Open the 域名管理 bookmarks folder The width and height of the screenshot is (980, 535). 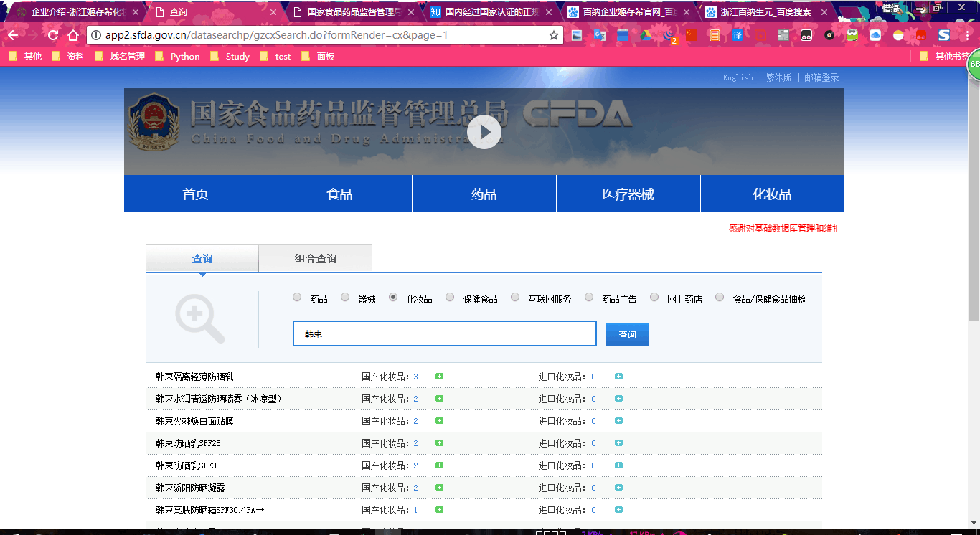[x=120, y=56]
